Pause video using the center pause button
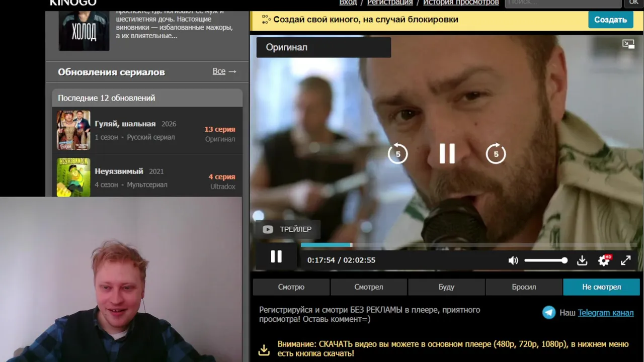The image size is (644, 362). (447, 154)
